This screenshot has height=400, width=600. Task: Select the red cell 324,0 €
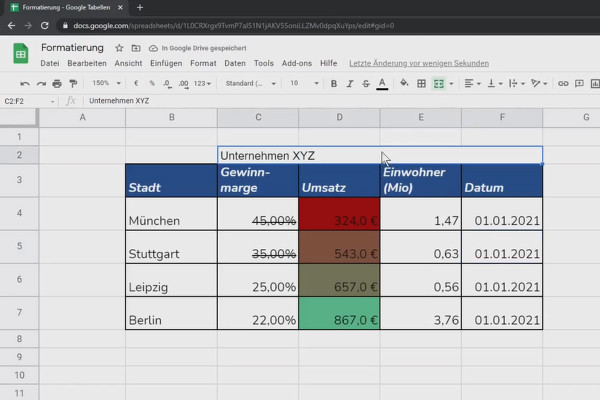[x=339, y=214]
